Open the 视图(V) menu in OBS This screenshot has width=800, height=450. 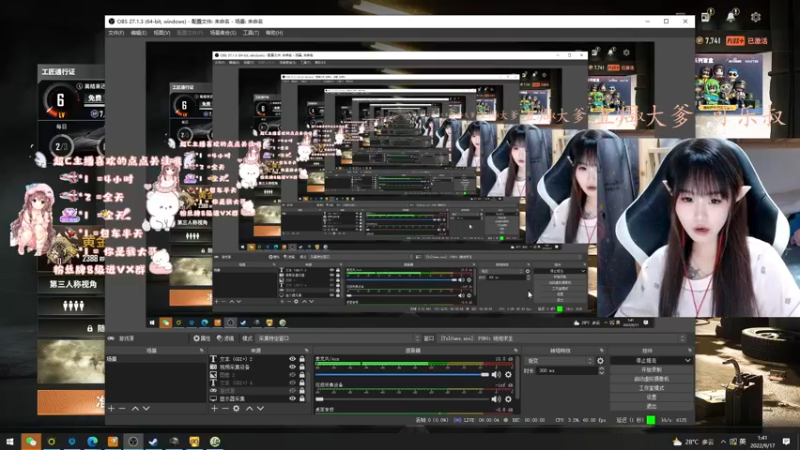(162, 33)
